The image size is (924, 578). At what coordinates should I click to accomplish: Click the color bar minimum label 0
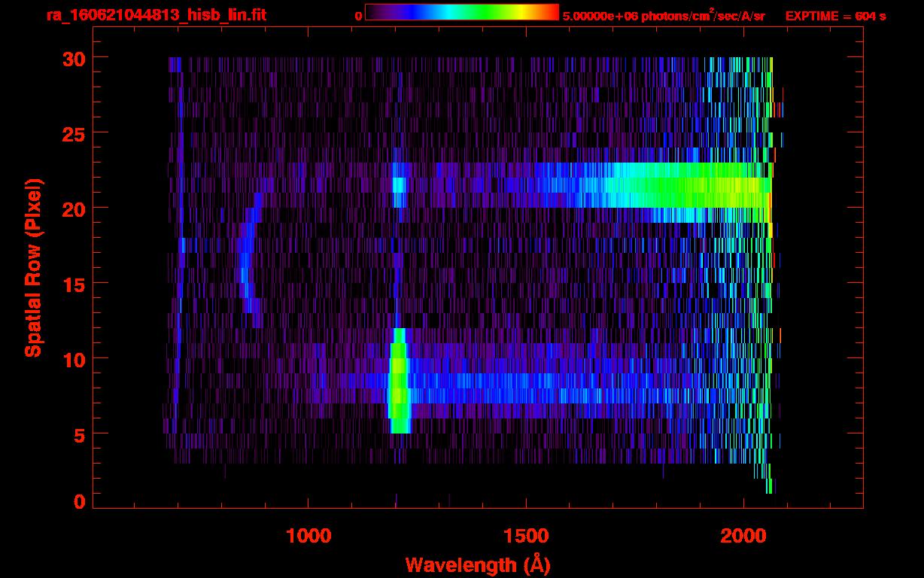358,16
